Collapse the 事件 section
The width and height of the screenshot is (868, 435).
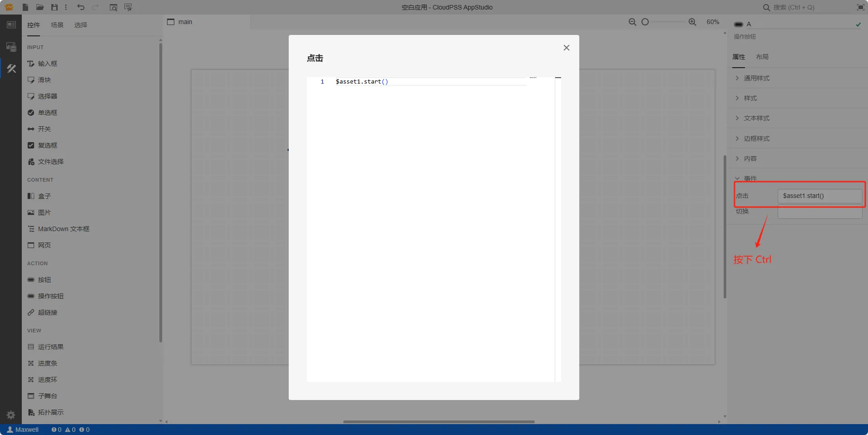[798, 178]
